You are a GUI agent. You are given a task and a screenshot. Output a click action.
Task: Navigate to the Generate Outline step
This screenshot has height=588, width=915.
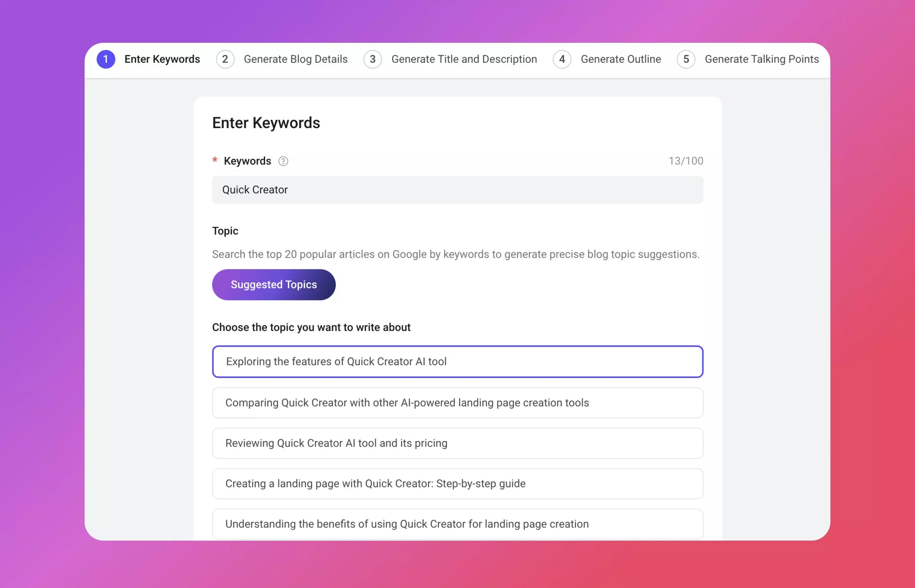coord(621,59)
